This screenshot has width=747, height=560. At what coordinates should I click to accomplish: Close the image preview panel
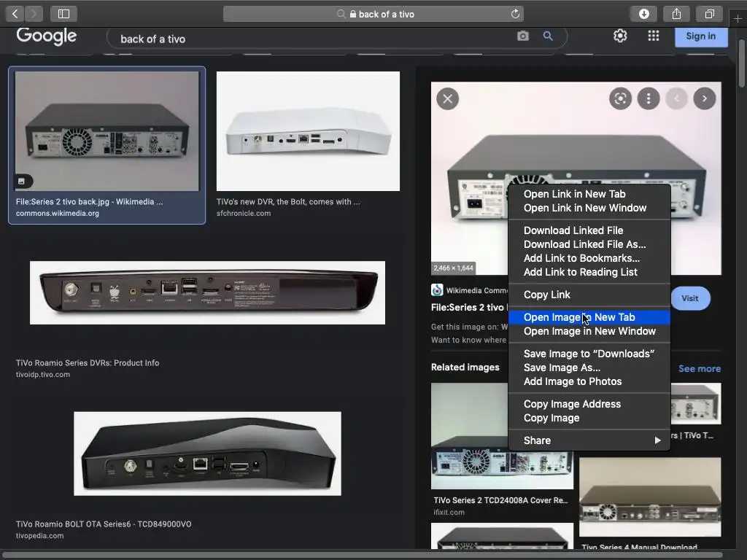click(447, 98)
